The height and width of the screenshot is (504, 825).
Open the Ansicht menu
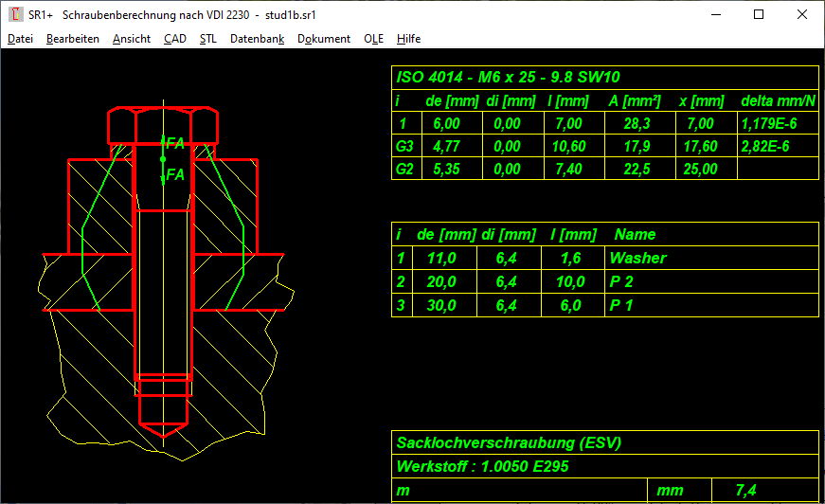(131, 39)
